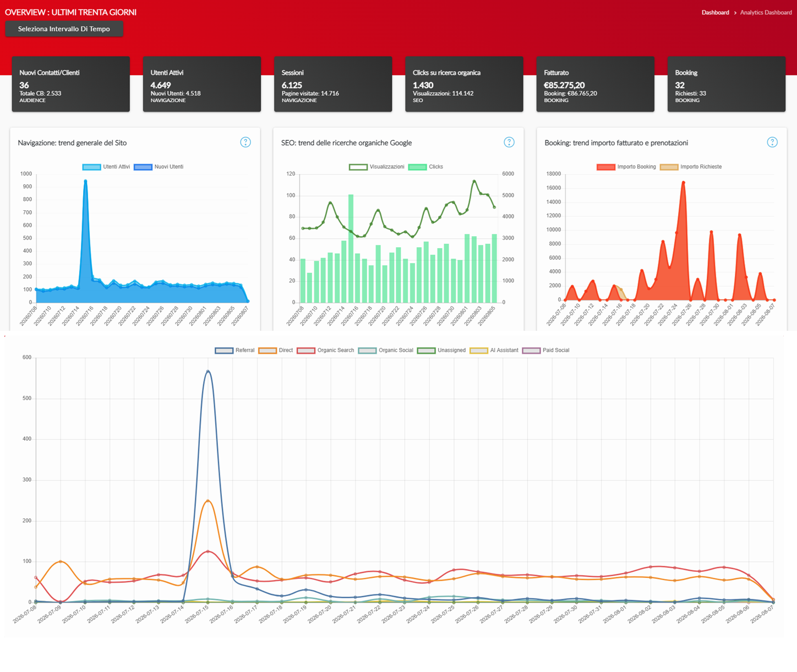Toggle the Utenti Attivi legend in the Navigazione chart
Viewport: 797px width, 672px height.
(106, 167)
